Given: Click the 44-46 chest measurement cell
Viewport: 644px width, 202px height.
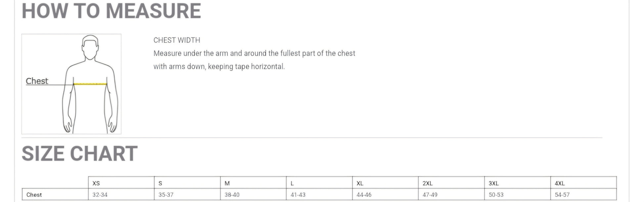Looking at the screenshot, I should click(x=364, y=195).
